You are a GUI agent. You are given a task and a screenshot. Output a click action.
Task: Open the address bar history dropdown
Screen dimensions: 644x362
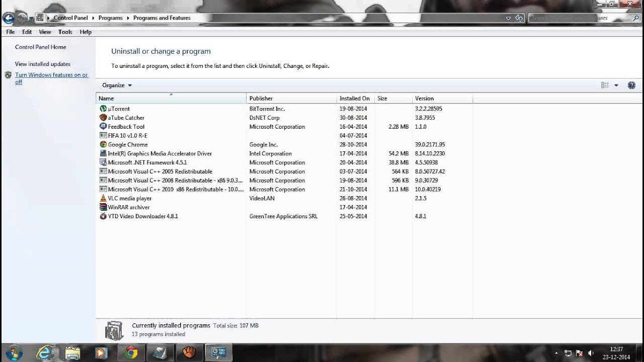[508, 18]
